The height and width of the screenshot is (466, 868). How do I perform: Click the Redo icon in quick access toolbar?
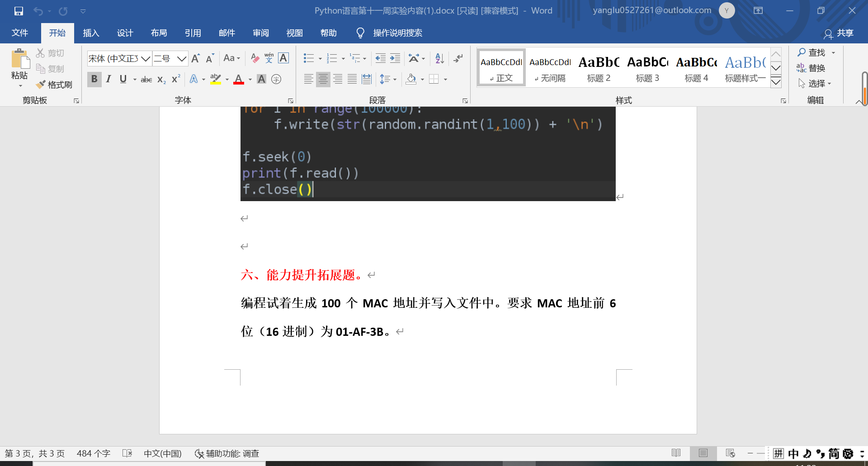coord(63,11)
